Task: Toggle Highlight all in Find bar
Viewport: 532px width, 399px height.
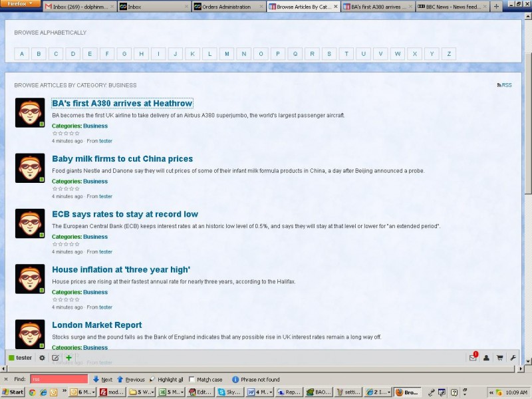Action: 166,379
